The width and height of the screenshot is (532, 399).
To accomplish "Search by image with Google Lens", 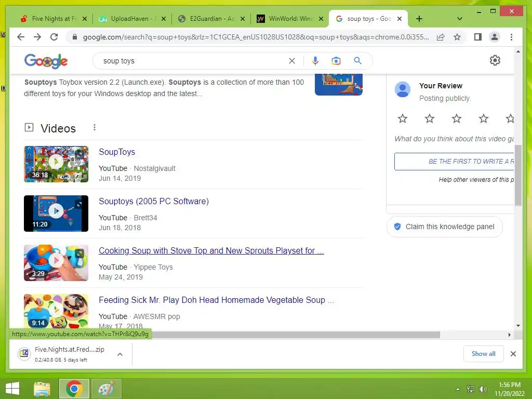I will click(336, 61).
